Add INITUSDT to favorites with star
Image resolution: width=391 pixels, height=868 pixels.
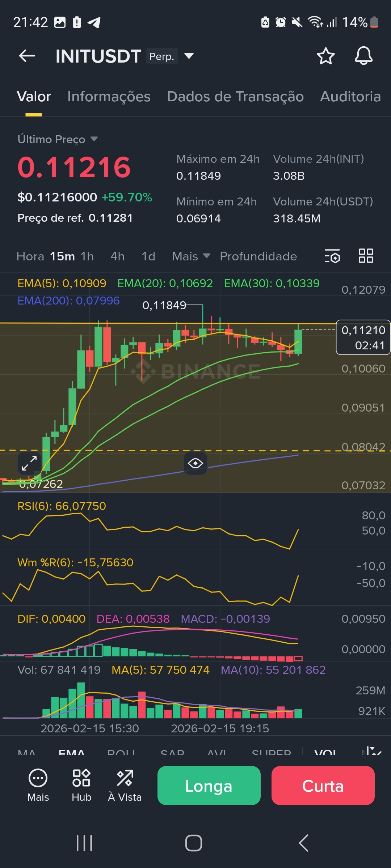[325, 56]
